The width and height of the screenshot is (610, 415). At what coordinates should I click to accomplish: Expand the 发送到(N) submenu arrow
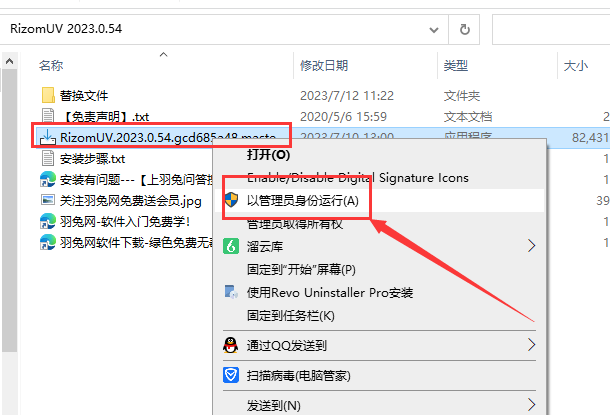click(x=531, y=404)
